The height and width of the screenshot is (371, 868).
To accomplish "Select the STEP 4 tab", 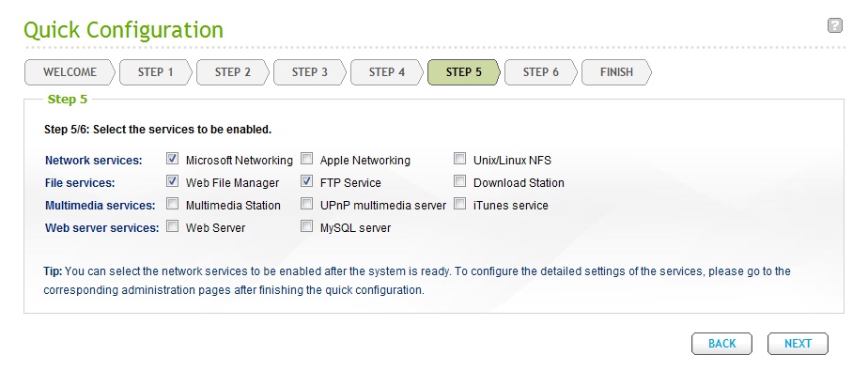I will (x=387, y=72).
